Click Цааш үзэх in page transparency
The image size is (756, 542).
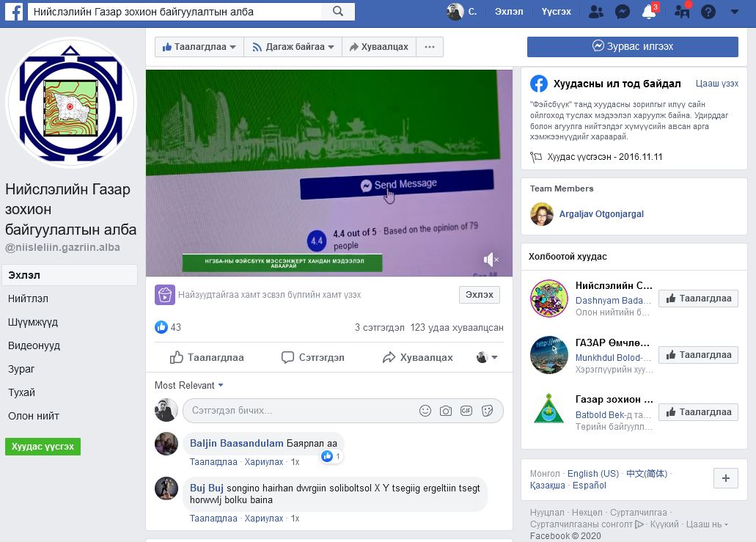(716, 84)
